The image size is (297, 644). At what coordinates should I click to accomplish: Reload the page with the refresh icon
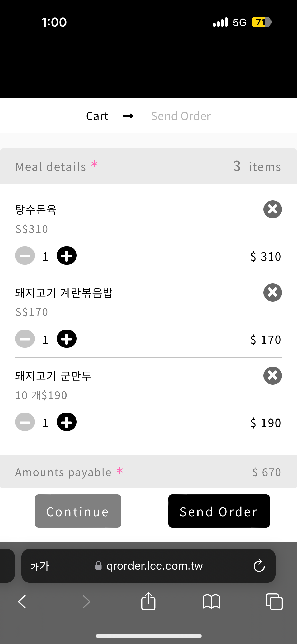click(259, 566)
